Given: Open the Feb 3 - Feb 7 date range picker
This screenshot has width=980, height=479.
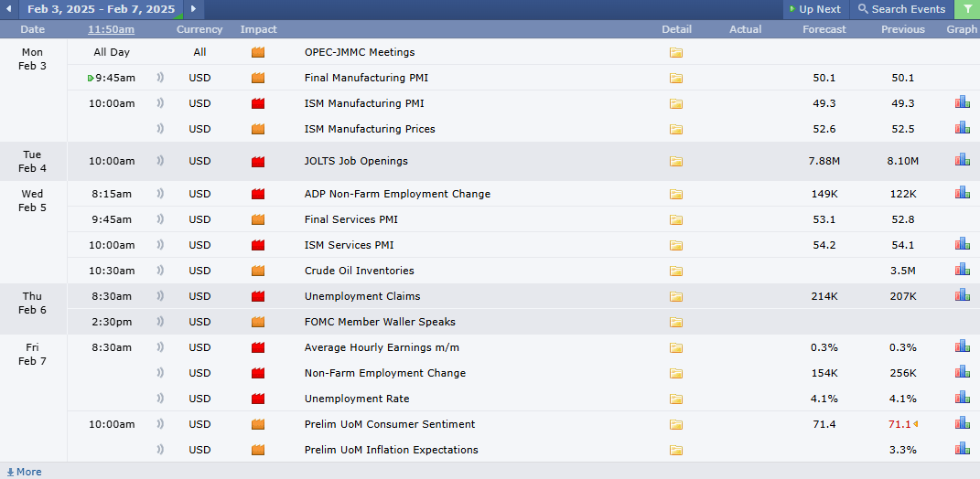Looking at the screenshot, I should point(102,9).
